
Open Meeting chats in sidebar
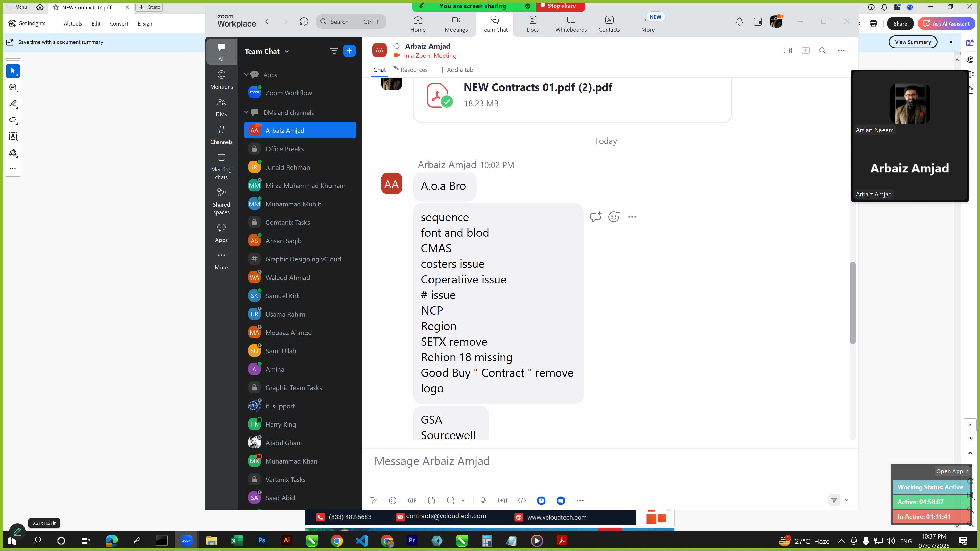(222, 167)
